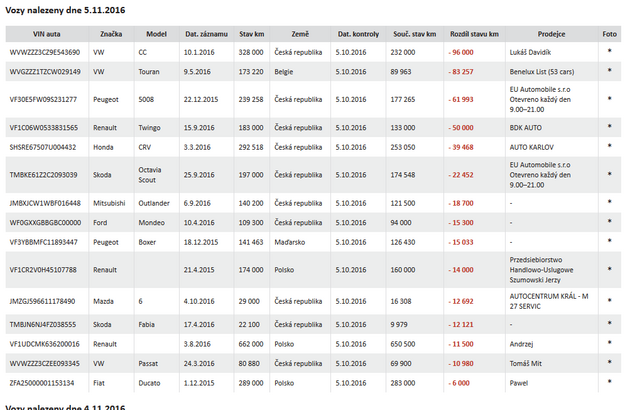The width and height of the screenshot is (630, 410).
Task: Open photo asterisk for Fiat Ducato row
Action: click(x=609, y=382)
